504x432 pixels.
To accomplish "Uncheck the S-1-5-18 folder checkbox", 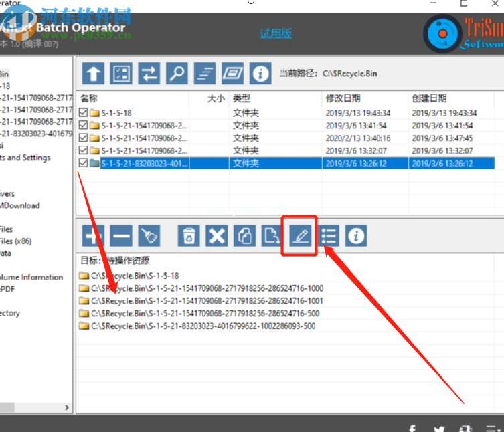I will [84, 113].
